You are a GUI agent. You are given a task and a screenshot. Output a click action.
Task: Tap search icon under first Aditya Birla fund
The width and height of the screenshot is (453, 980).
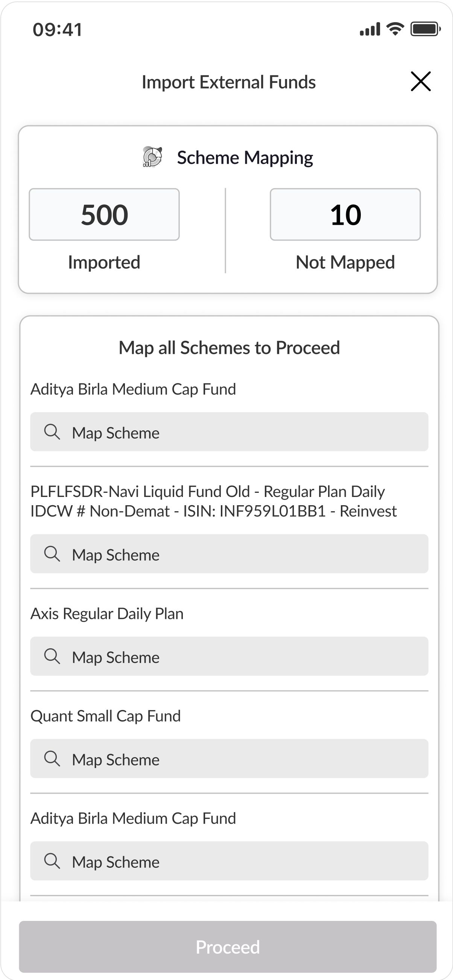(52, 432)
